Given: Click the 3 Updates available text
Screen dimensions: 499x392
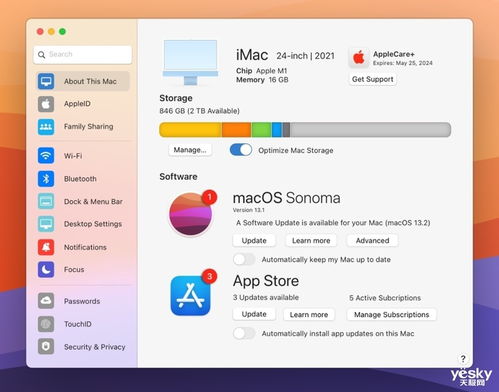Looking at the screenshot, I should tap(266, 297).
